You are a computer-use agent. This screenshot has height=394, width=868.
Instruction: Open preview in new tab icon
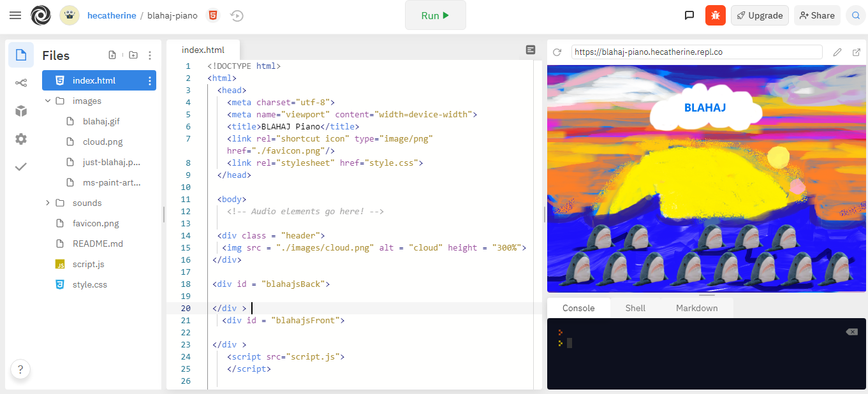tap(857, 52)
